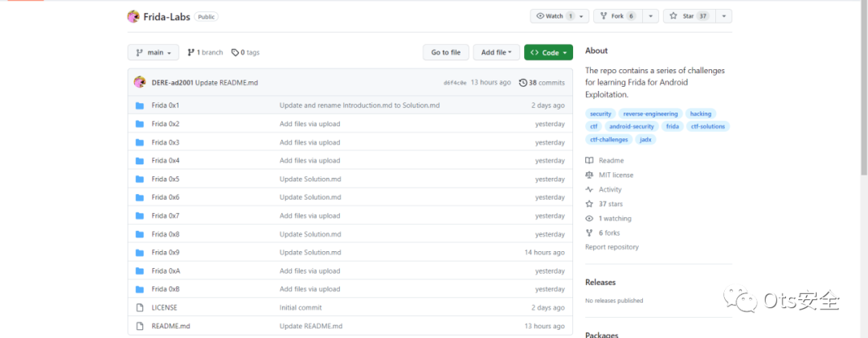
Task: Click the folder icon for Frida 0xB
Action: point(140,289)
